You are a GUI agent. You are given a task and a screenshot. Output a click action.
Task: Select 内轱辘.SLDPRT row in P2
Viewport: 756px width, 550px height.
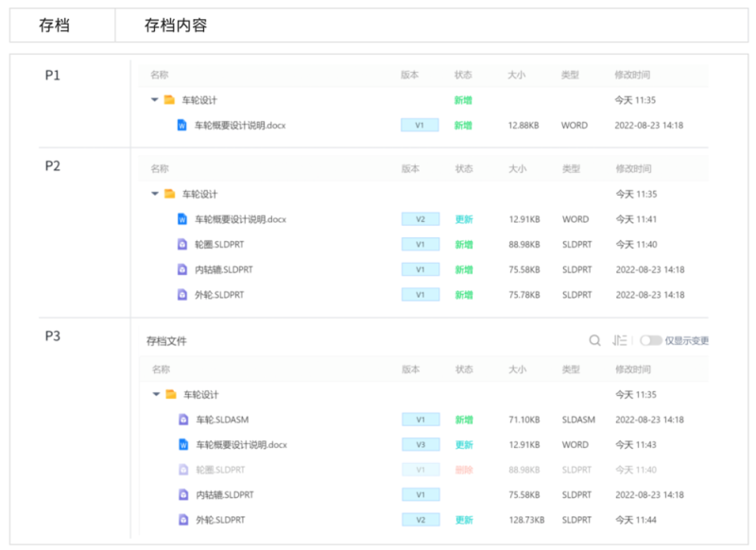pos(224,269)
